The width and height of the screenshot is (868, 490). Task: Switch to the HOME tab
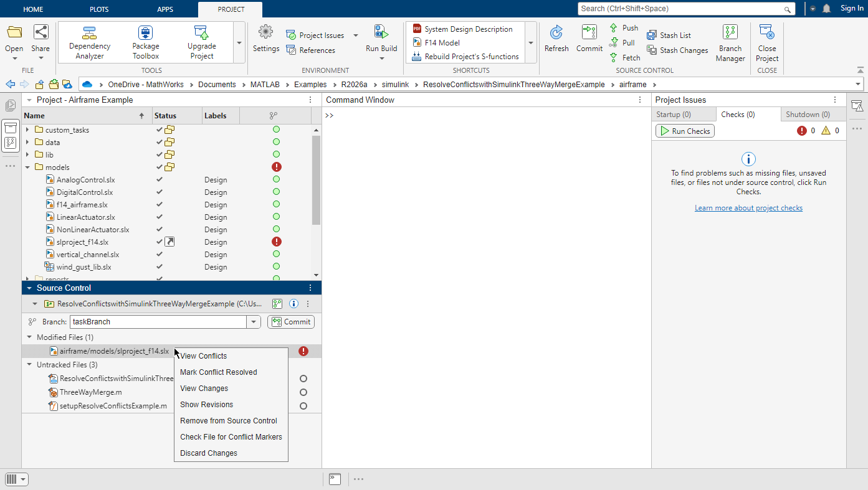pyautogui.click(x=34, y=9)
